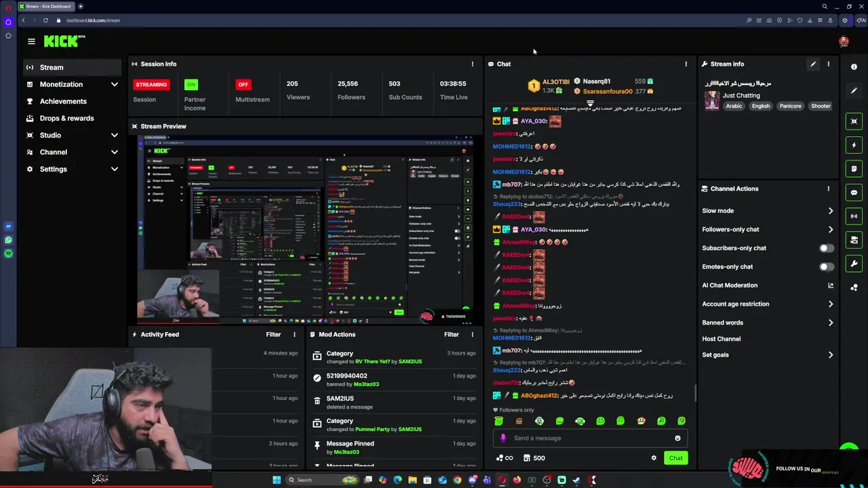Viewport: 868px width, 488px height.
Task: Open Mod Actions three-dot menu
Action: point(473,335)
